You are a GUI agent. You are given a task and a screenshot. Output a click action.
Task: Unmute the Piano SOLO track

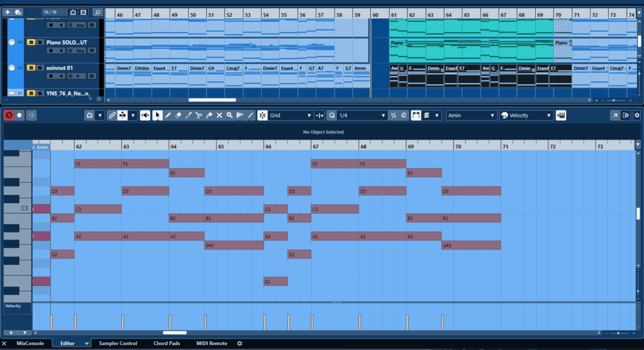click(31, 42)
